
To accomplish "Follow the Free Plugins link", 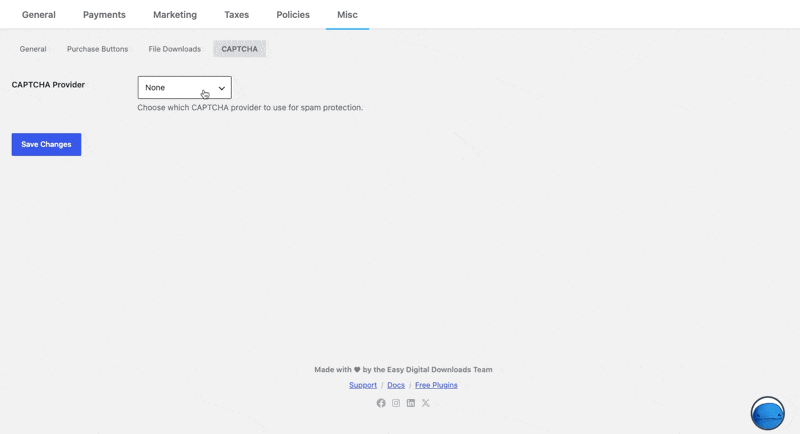I will tap(436, 385).
